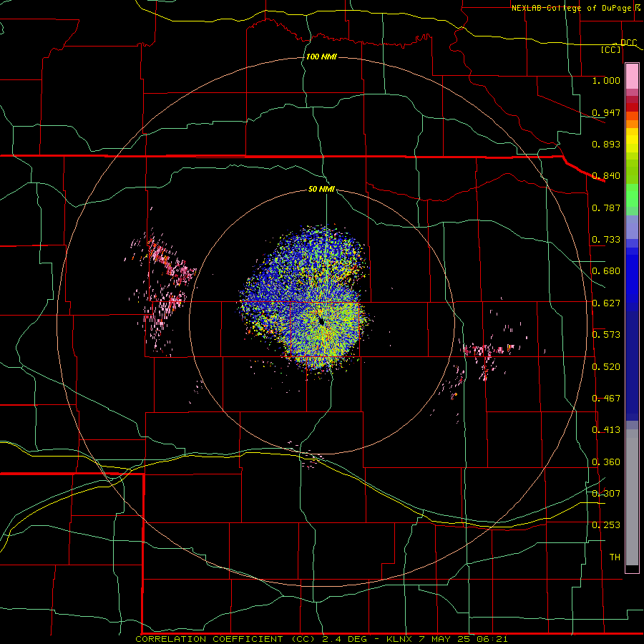Click the 0.787 value on the color scale
This screenshot has height=644, width=644.
606,208
